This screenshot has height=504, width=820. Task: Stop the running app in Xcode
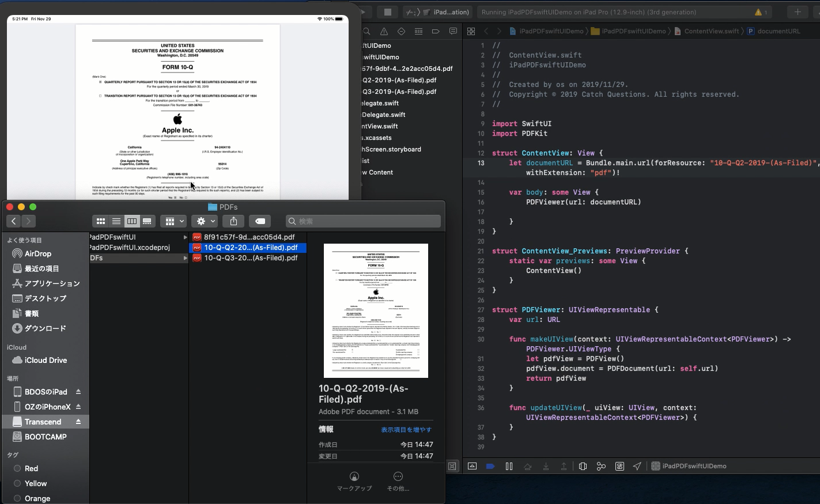[388, 12]
